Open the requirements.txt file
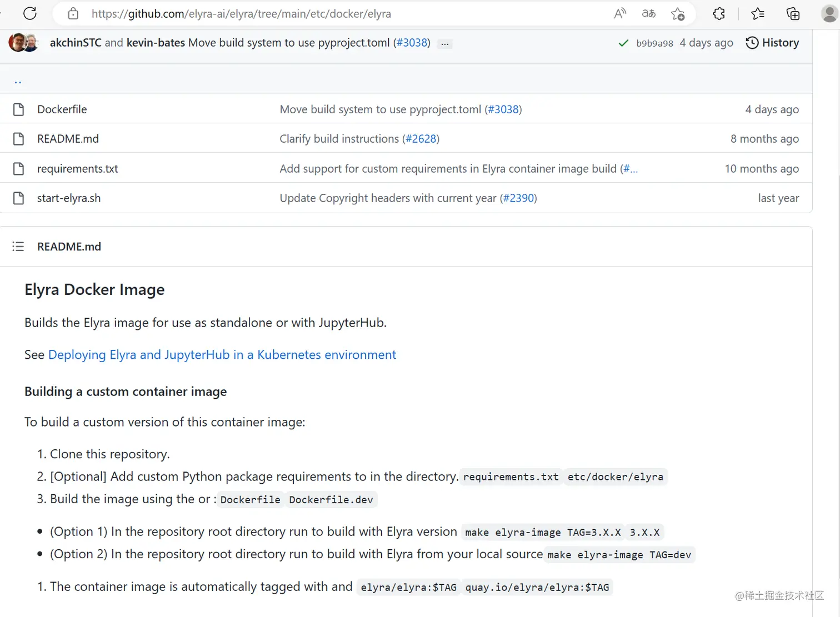 tap(77, 169)
